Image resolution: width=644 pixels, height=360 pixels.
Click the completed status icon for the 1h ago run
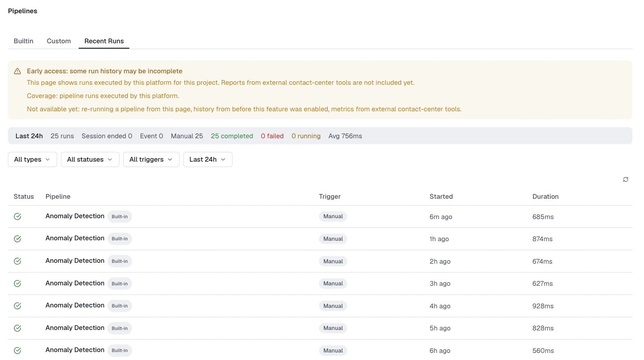18,239
